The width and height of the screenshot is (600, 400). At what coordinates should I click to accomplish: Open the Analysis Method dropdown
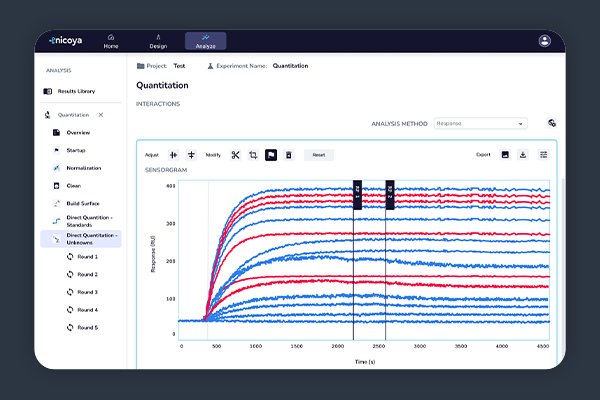[x=480, y=124]
